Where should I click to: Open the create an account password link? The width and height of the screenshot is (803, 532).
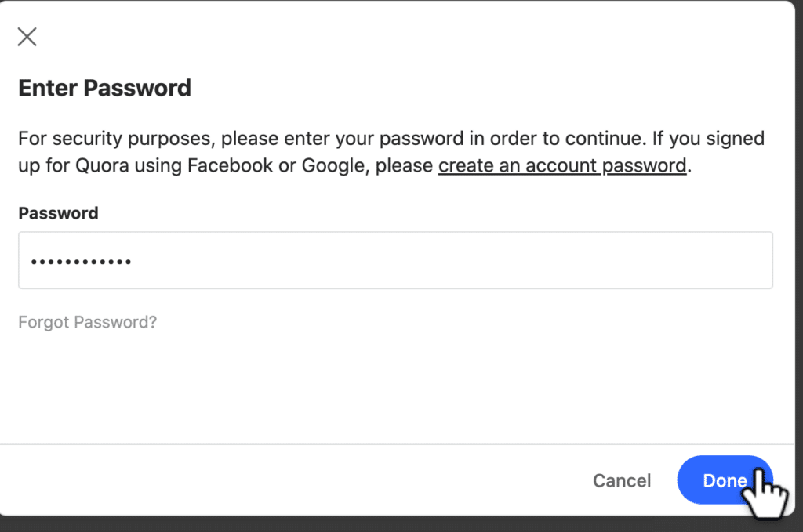pos(561,165)
